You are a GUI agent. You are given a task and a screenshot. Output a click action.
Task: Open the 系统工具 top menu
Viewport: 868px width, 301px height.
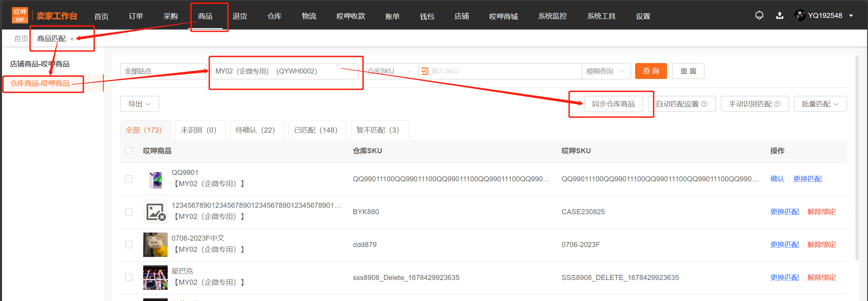click(601, 16)
